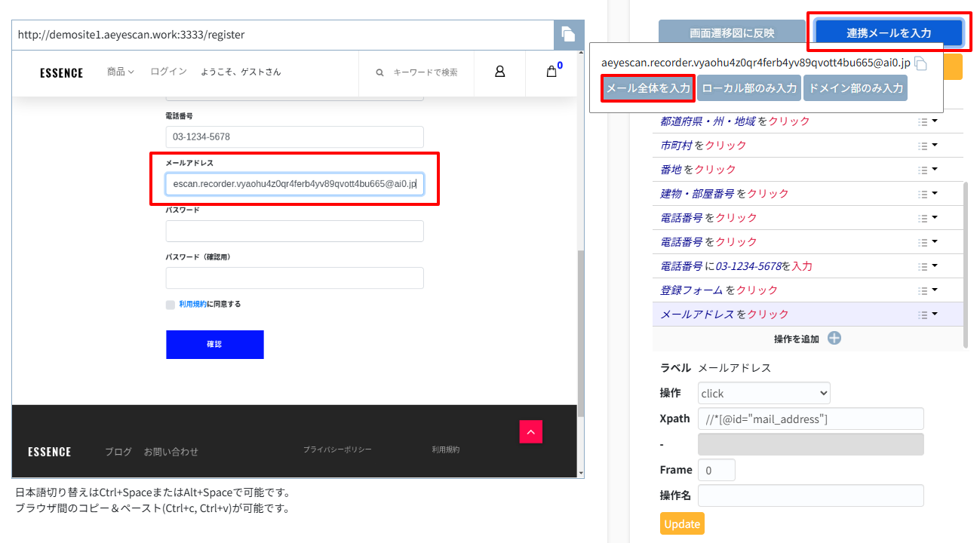Copy the linked email address via copy icon
The height and width of the screenshot is (543, 980).
coord(920,63)
